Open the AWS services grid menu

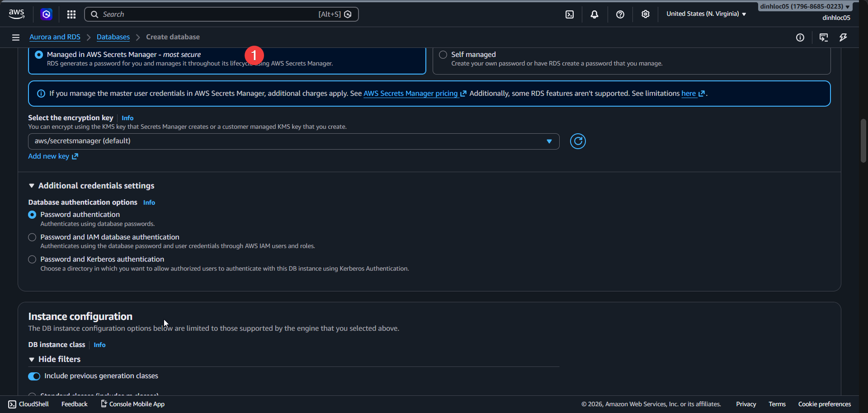[x=71, y=14]
